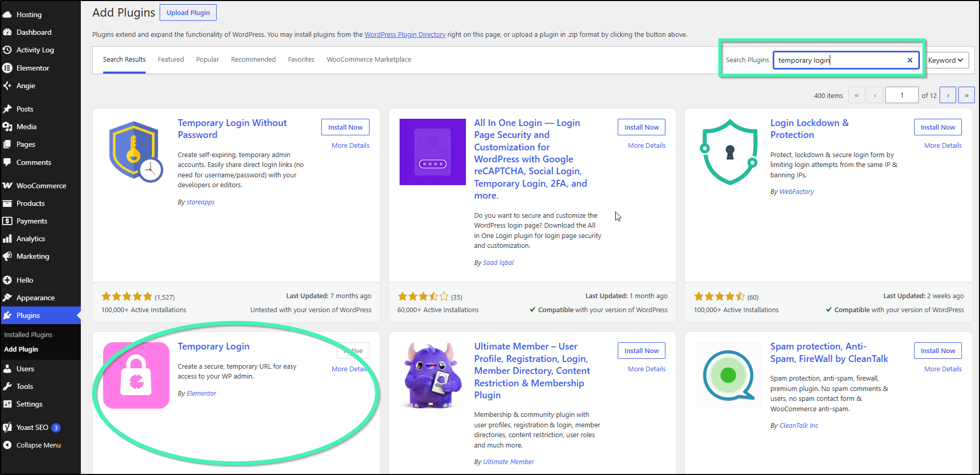Click the Ultimate Member purple monster thumbnail
Image resolution: width=980 pixels, height=475 pixels.
point(433,375)
